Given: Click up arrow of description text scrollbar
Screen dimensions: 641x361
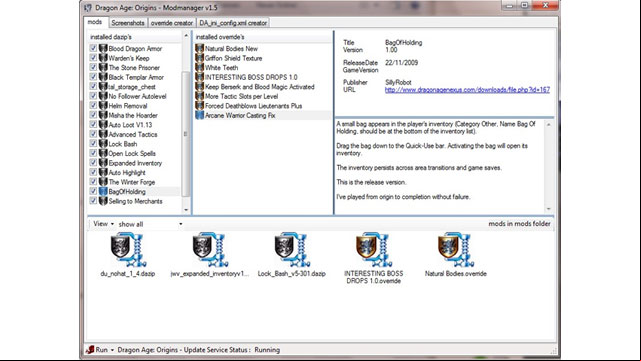Looking at the screenshot, I should 549,124.
